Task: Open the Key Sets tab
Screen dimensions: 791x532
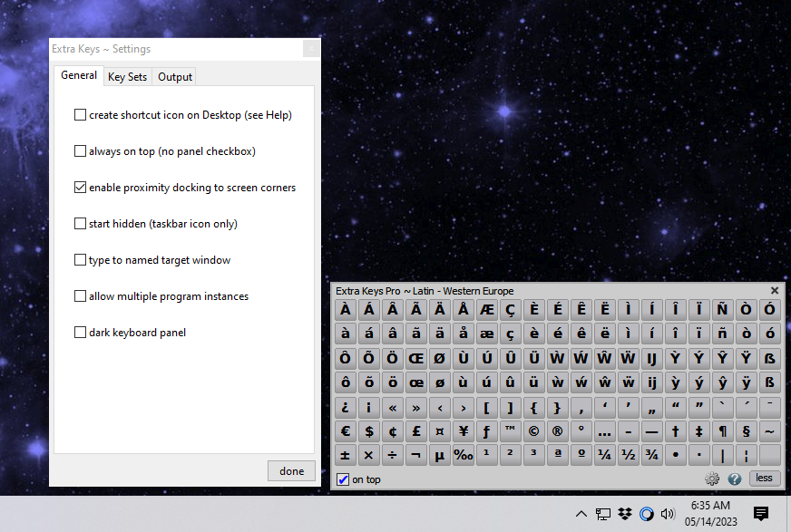Action: [127, 76]
